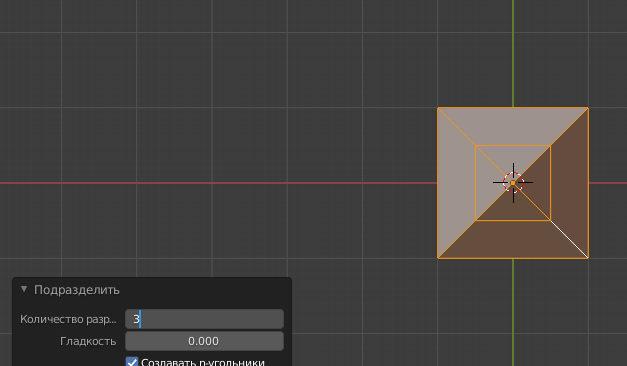This screenshot has height=366, width=627.
Task: Click the white highlighted diagonal edge
Action: (x=569, y=239)
